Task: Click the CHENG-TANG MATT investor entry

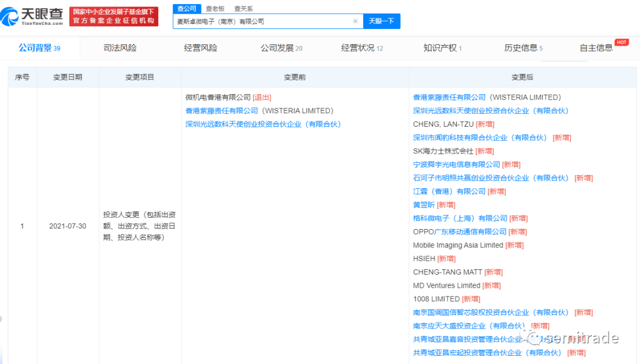Action: coord(447,272)
